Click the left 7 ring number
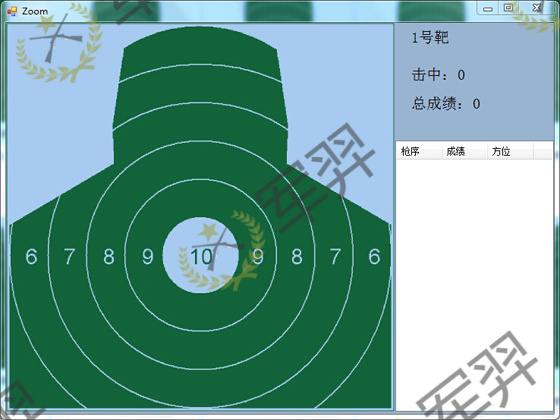The height and width of the screenshot is (420, 560). coord(69,256)
